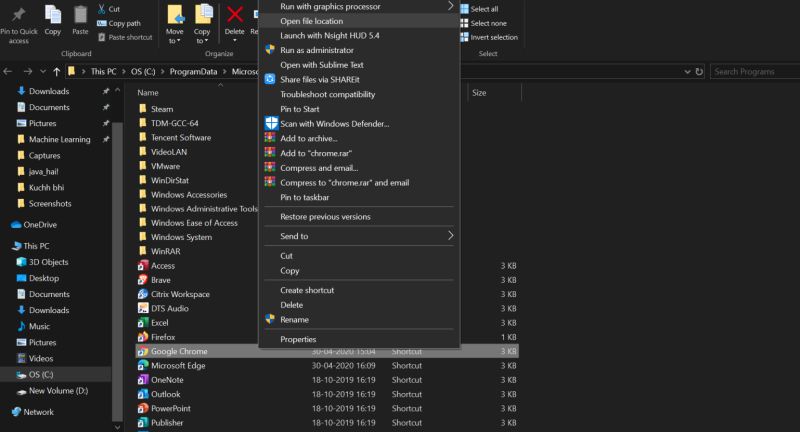Choose Scan with Windows Defender
The width and height of the screenshot is (800, 432).
[359, 123]
